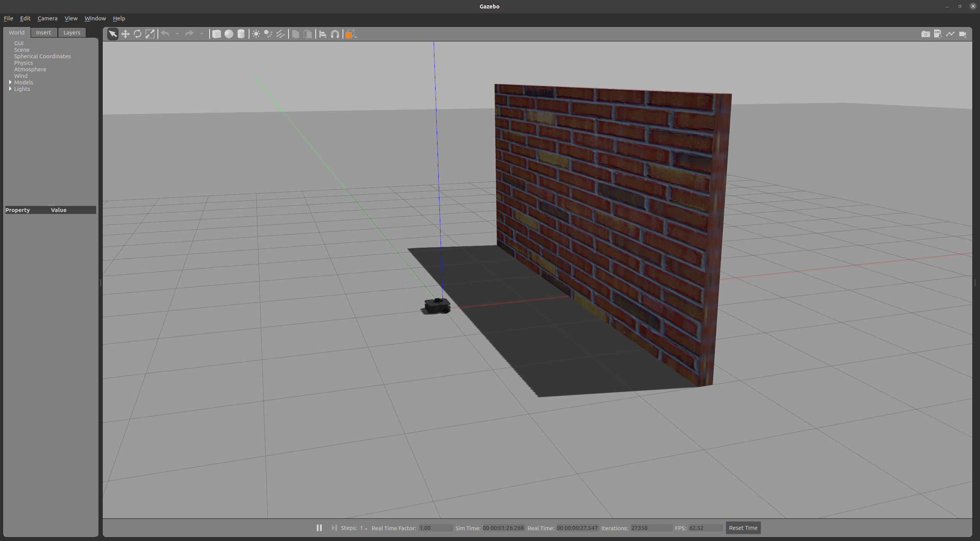Pause the simulation

tap(319, 528)
